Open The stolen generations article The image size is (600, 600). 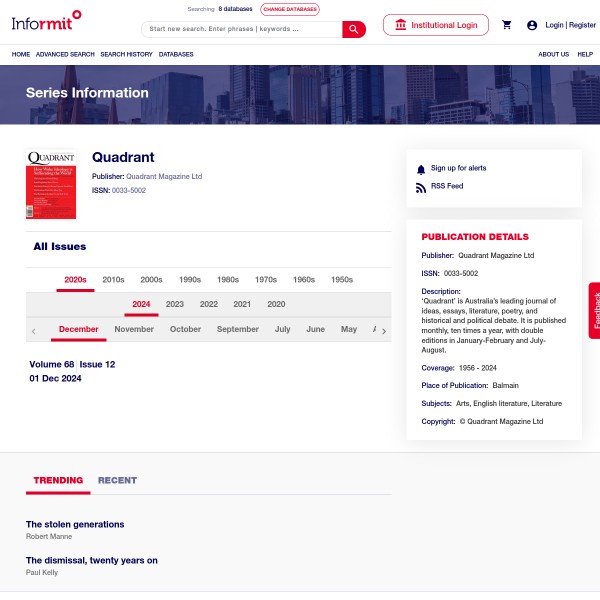(75, 524)
